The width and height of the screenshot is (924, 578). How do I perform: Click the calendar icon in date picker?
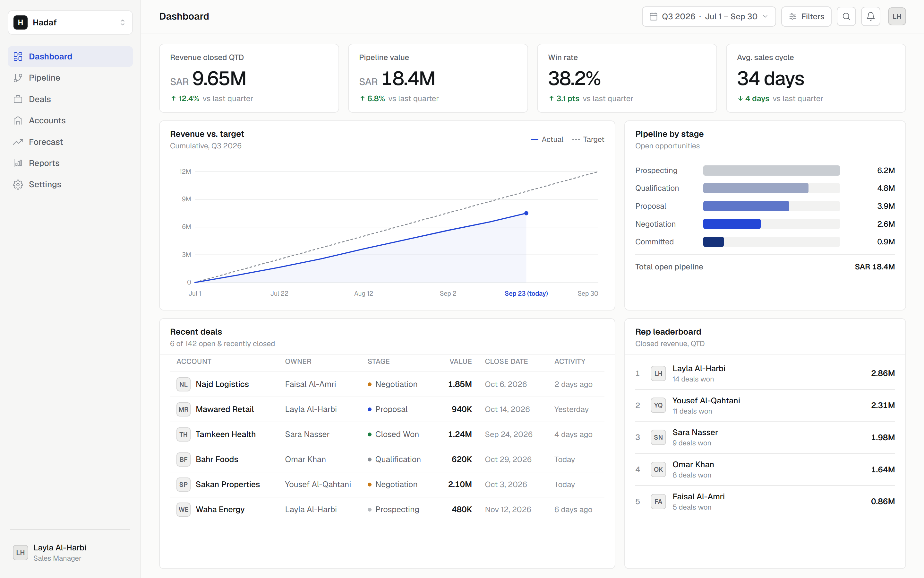tap(653, 16)
